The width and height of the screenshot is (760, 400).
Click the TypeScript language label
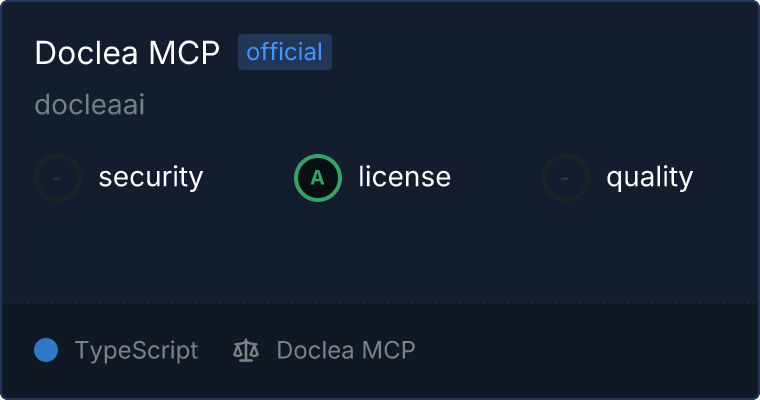136,351
